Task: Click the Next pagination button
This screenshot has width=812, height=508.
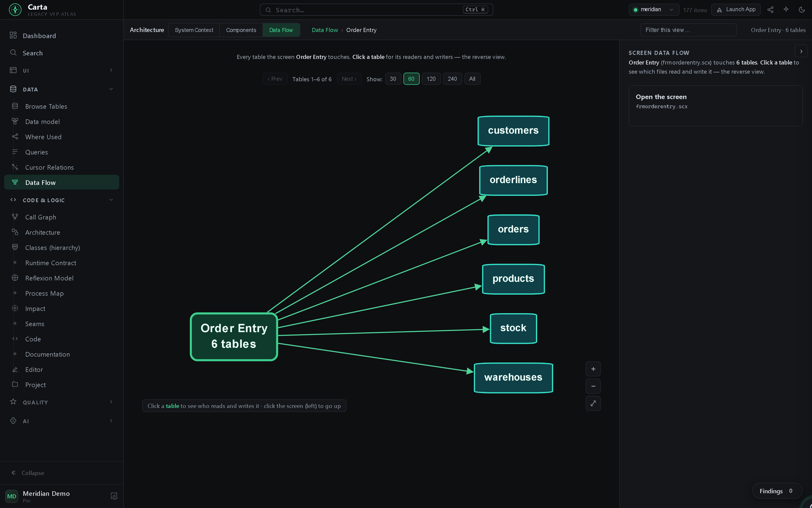Action: point(349,79)
